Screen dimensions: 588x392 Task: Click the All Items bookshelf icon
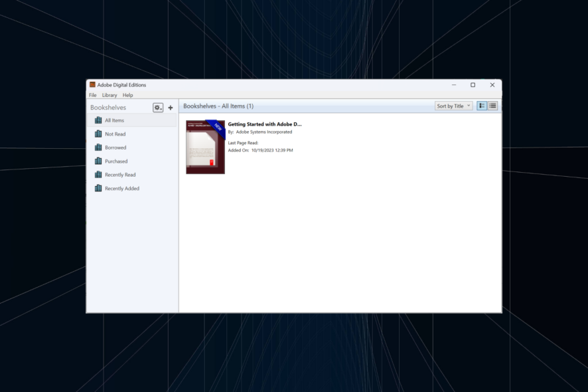[98, 120]
